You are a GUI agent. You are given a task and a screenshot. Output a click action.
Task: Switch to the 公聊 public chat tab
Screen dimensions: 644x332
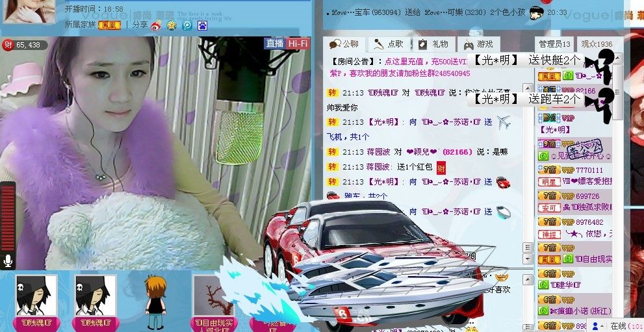[344, 44]
